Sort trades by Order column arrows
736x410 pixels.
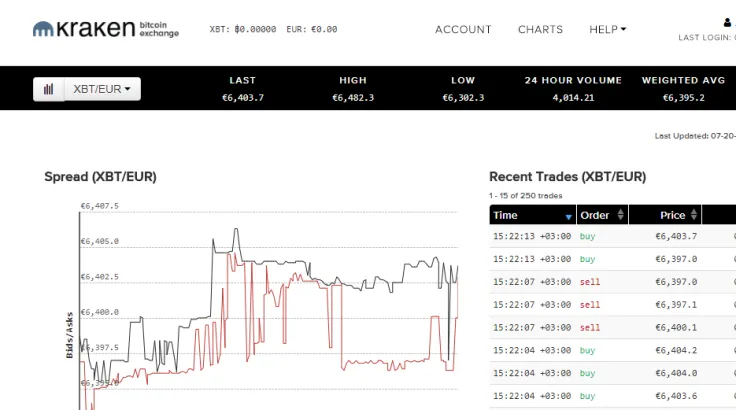click(621, 215)
